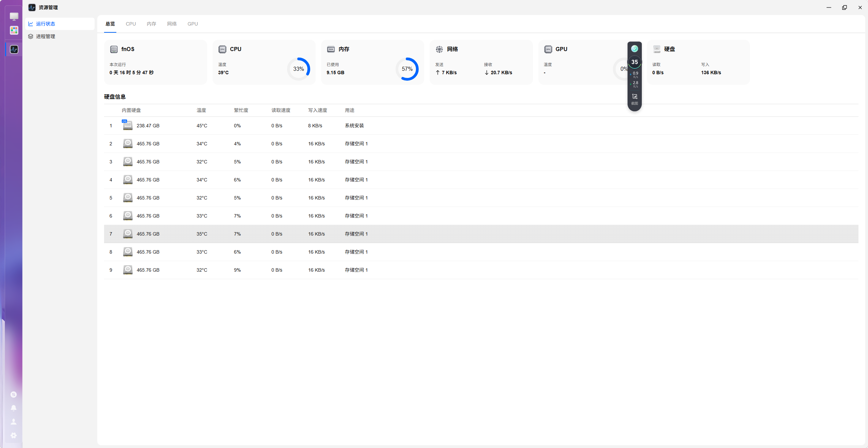Click the GPU chip icon on GPU card
Viewport: 868px width, 448px height.
pyautogui.click(x=548, y=49)
